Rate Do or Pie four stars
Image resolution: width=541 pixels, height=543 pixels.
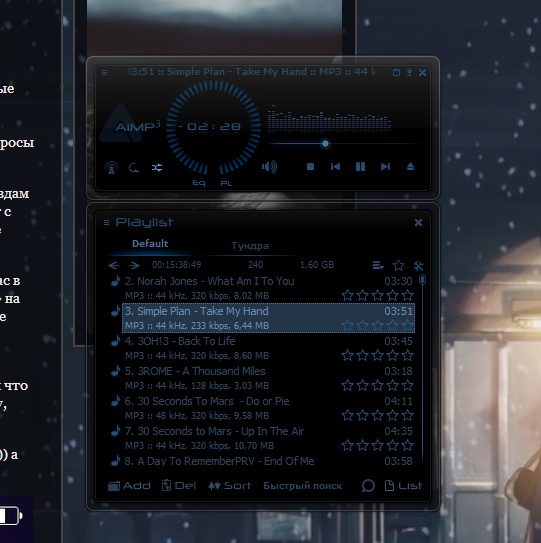(392, 415)
